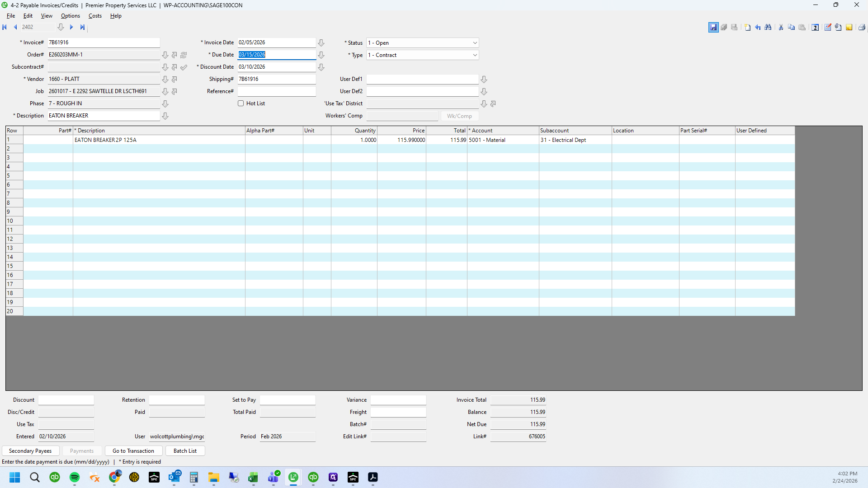Expand the Status dropdown
This screenshot has width=868, height=488.
coord(475,43)
